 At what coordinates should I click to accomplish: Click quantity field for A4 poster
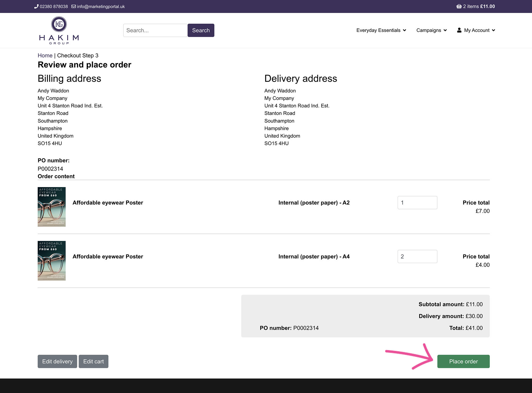[x=417, y=256]
